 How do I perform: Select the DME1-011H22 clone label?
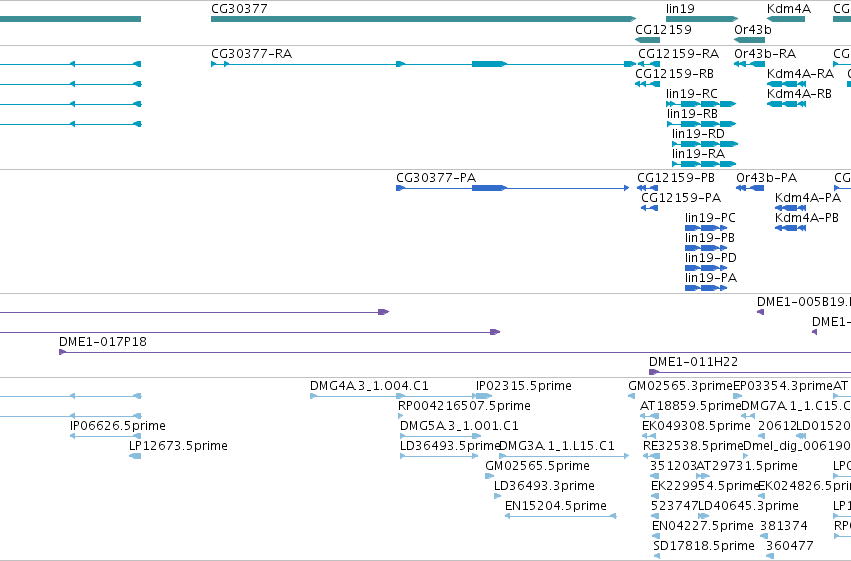[x=693, y=362]
